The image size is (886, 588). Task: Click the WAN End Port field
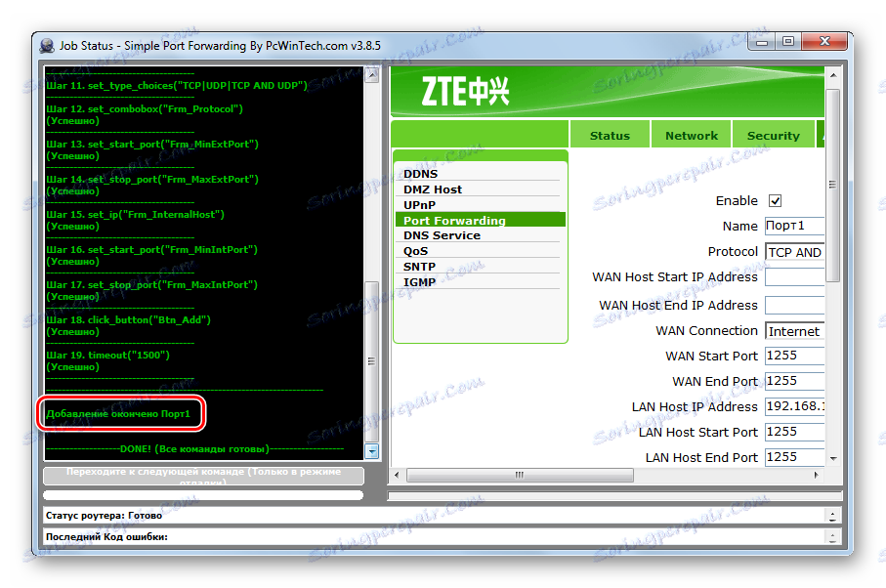click(794, 381)
